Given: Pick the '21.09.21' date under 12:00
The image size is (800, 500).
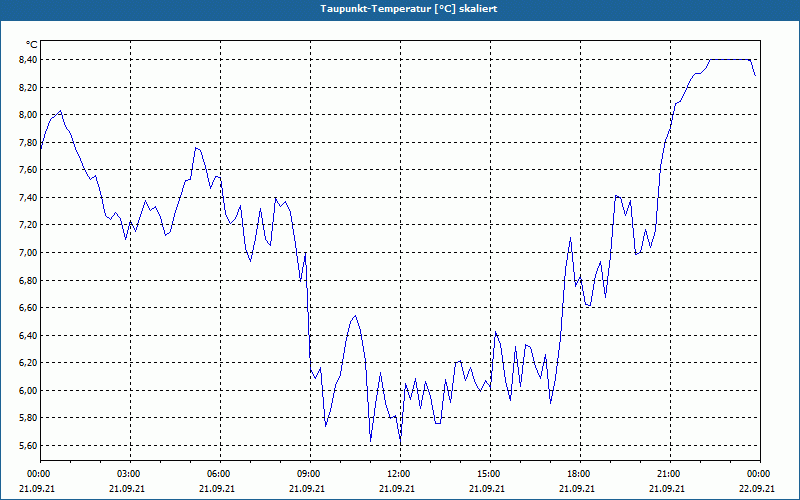Looking at the screenshot, I should (397, 488).
